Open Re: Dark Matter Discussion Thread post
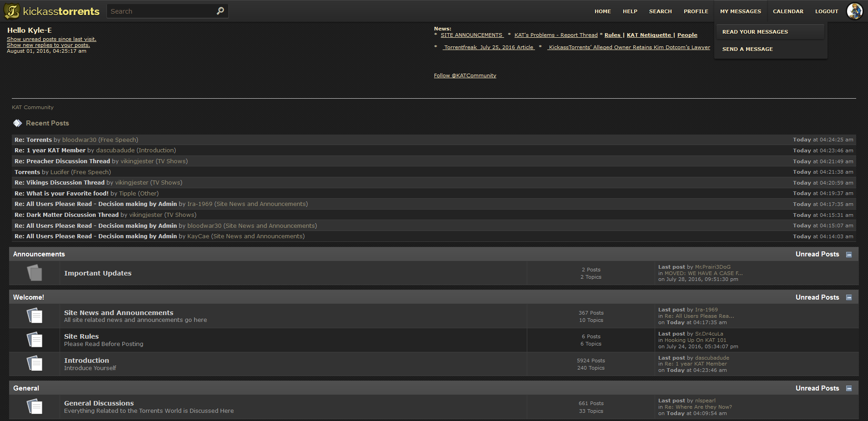Screen dimensions: 868x421 coord(66,215)
